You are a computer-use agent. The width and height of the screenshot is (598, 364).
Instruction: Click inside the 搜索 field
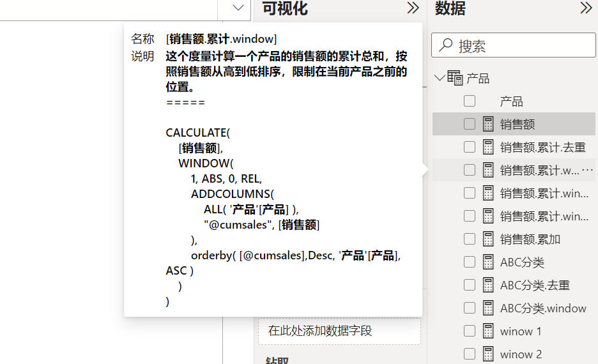[513, 45]
